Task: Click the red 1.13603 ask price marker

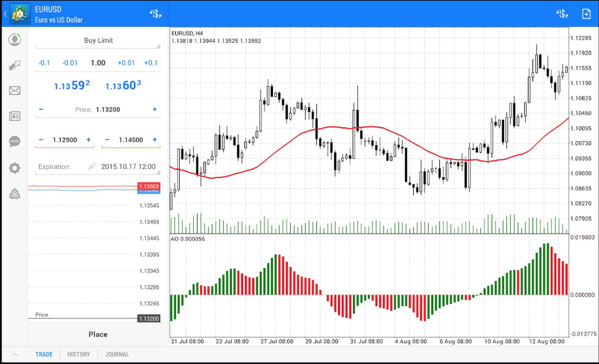Action: [148, 186]
